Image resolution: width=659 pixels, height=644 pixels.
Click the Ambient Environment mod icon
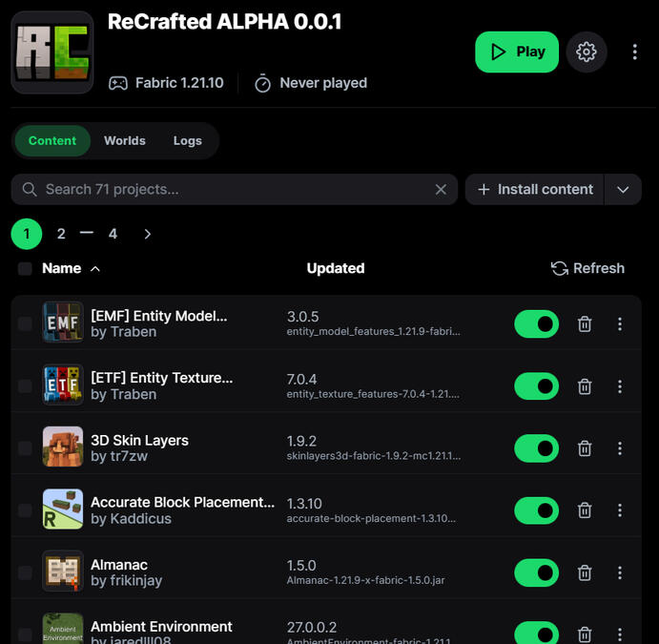coord(63,629)
